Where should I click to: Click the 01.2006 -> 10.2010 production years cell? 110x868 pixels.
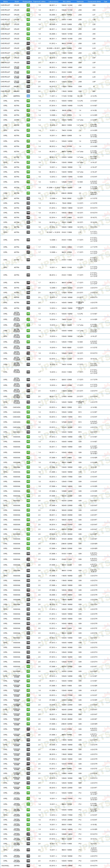[x=53, y=188]
